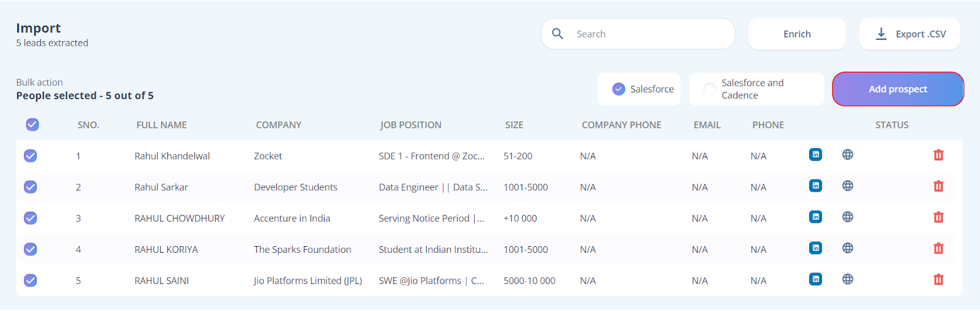Click the size value 5000-10 000
Viewport: 980px width, 311px height.
pos(529,281)
